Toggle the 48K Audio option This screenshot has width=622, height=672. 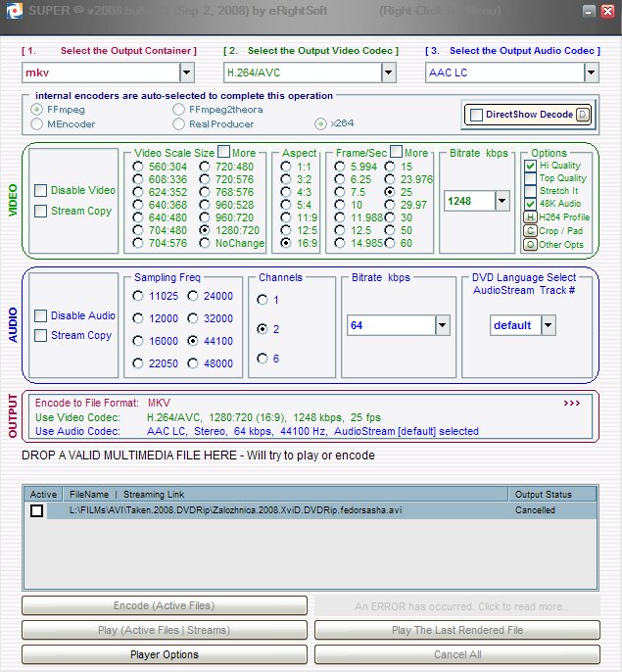pyautogui.click(x=530, y=204)
